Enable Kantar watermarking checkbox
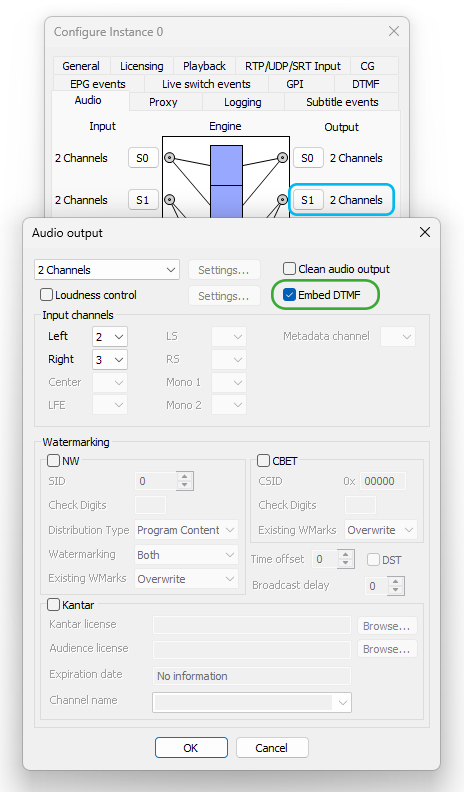This screenshot has width=464, height=792. tap(54, 604)
